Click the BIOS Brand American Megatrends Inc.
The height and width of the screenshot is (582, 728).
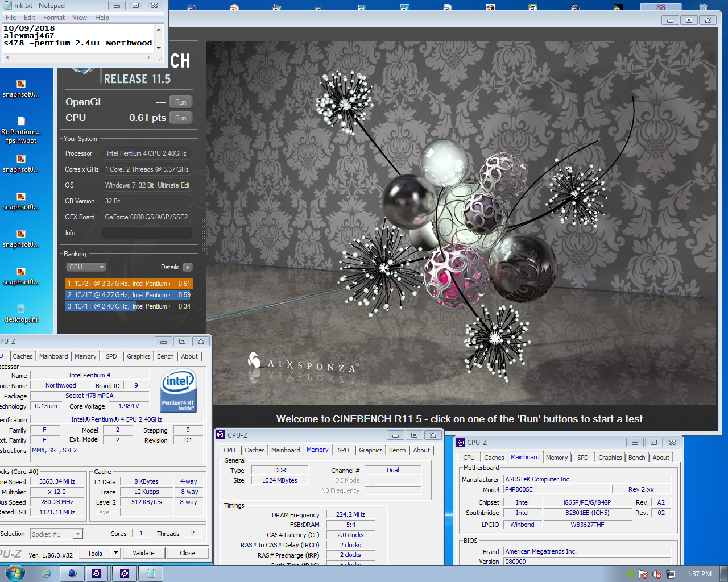pos(588,551)
